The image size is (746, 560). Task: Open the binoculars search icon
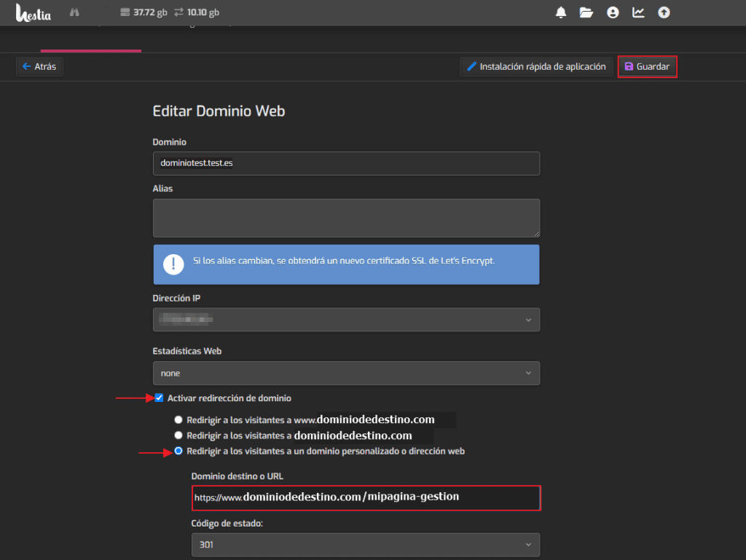point(74,12)
